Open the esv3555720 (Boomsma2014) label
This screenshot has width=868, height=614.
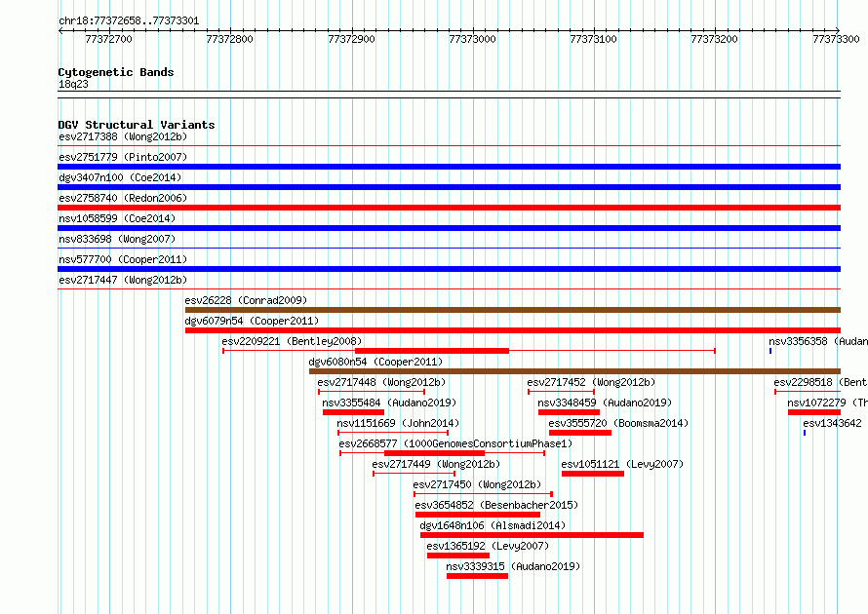618,423
